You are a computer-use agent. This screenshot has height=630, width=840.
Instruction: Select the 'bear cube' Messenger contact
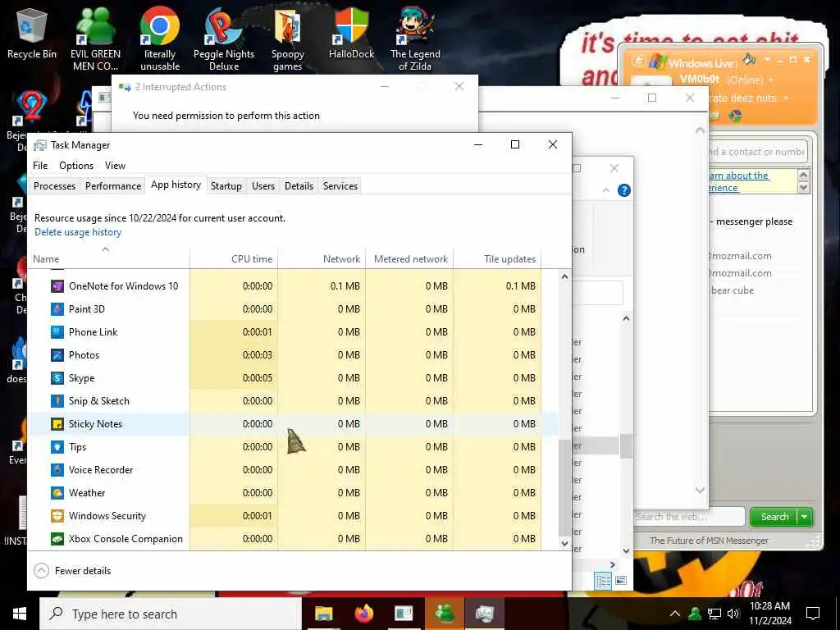click(733, 290)
